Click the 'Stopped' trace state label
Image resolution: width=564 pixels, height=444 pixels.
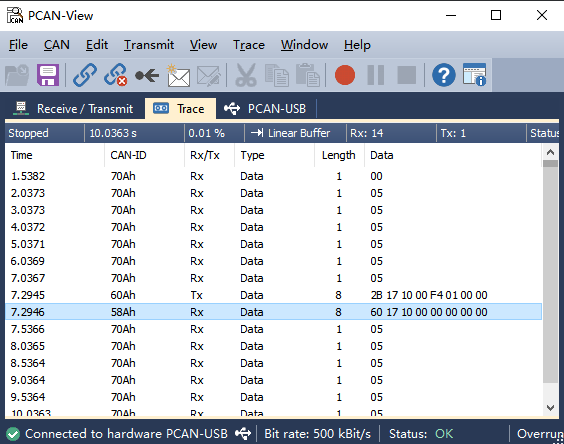pos(28,133)
